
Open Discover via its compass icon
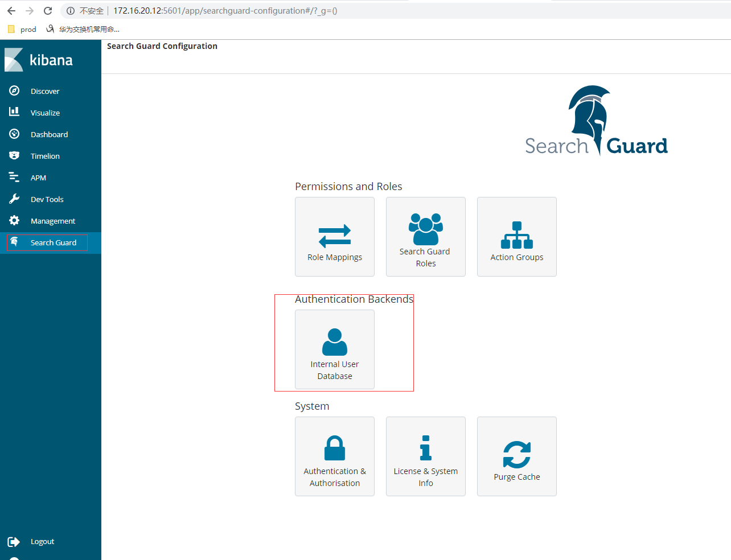(x=14, y=90)
